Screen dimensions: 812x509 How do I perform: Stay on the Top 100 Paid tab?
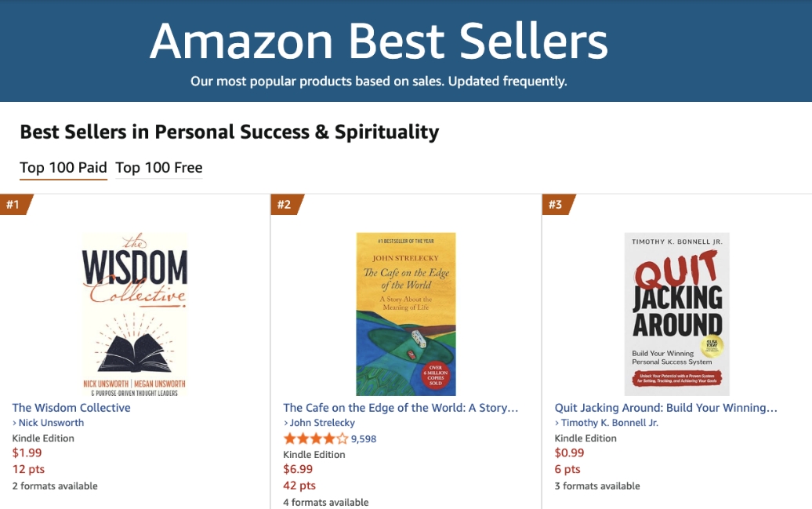tap(63, 168)
